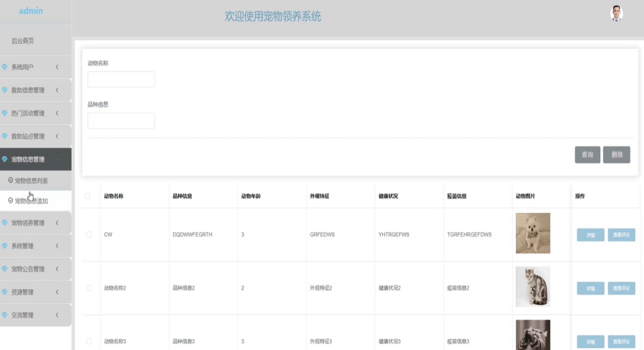Check the box for 动物名称3 row
The height and width of the screenshot is (350, 644).
click(x=89, y=342)
